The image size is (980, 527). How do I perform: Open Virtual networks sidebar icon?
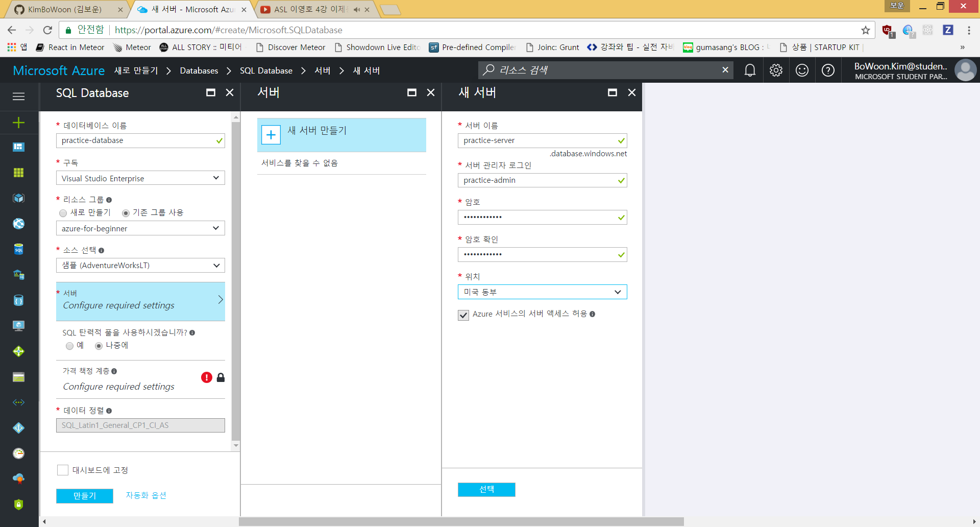click(x=19, y=402)
